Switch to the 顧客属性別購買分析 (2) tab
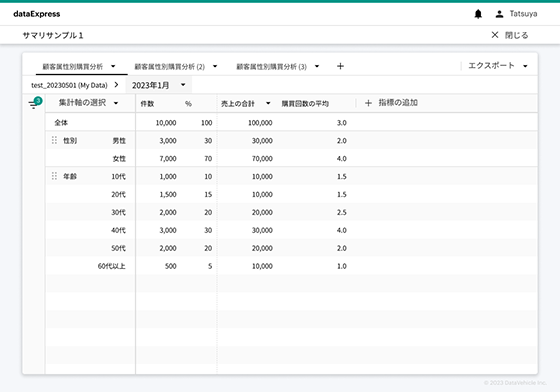This screenshot has width=560, height=392. (169, 66)
